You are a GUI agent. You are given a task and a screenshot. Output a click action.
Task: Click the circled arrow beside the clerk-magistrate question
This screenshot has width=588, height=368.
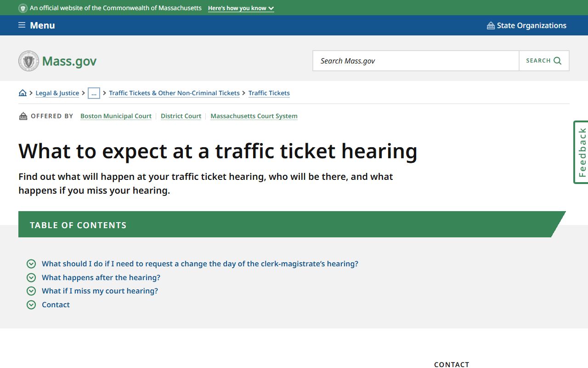[x=31, y=264]
